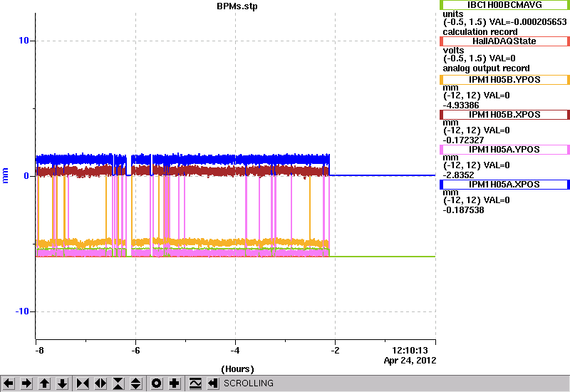Click the 'volts' units label
Image resolution: width=570 pixels, height=392 pixels.
click(x=453, y=50)
